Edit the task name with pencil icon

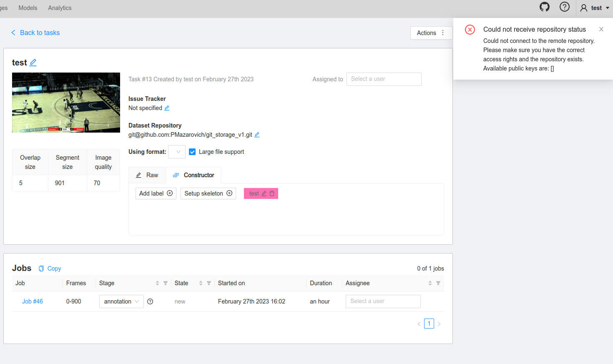click(33, 63)
